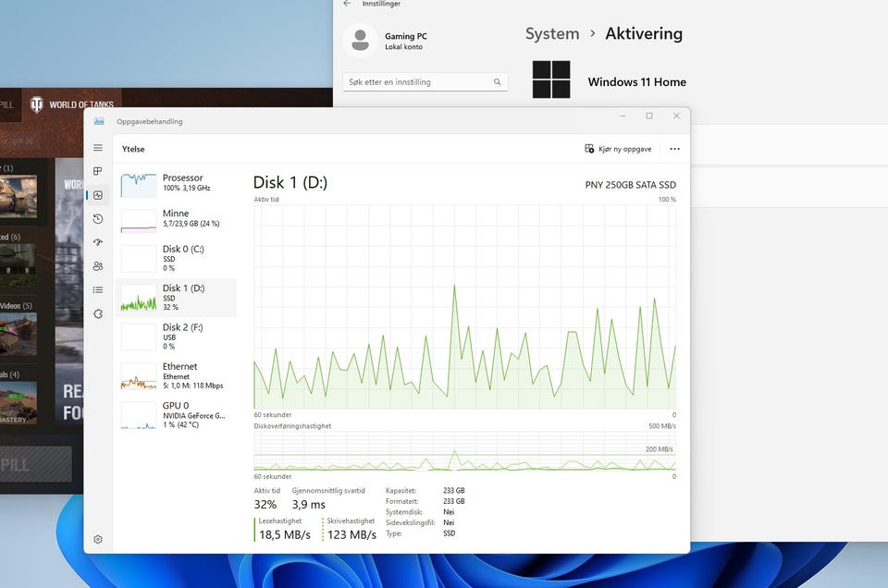The height and width of the screenshot is (588, 888).
Task: Click the large PILL button in World of Tanks
Action: (36, 465)
